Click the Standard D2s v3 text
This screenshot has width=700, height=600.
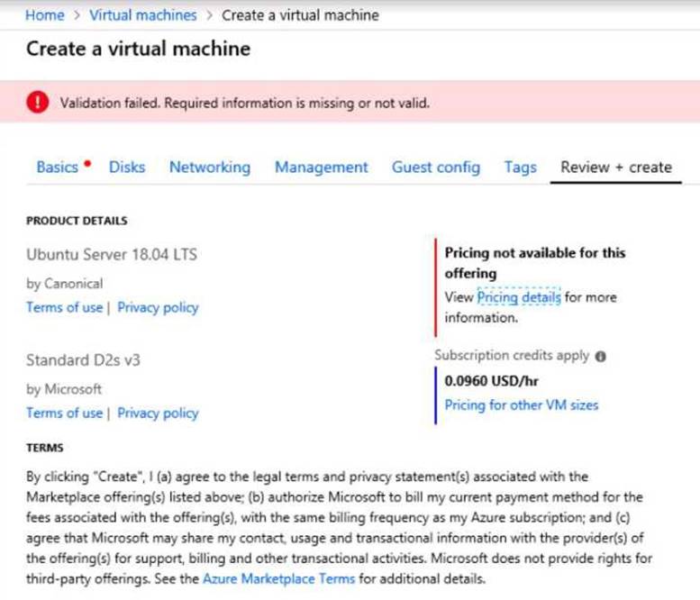[83, 359]
